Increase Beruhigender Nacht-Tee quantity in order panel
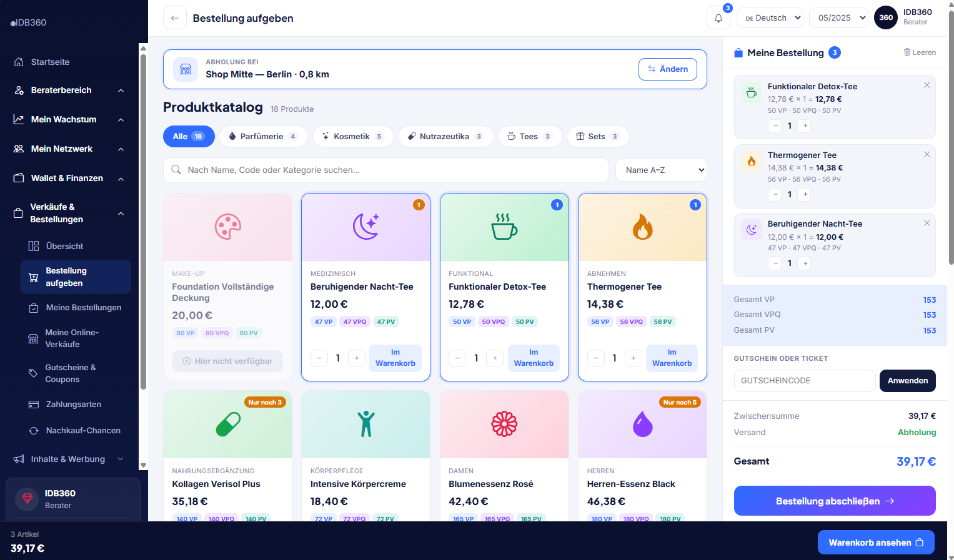This screenshot has height=560, width=954. click(x=806, y=263)
